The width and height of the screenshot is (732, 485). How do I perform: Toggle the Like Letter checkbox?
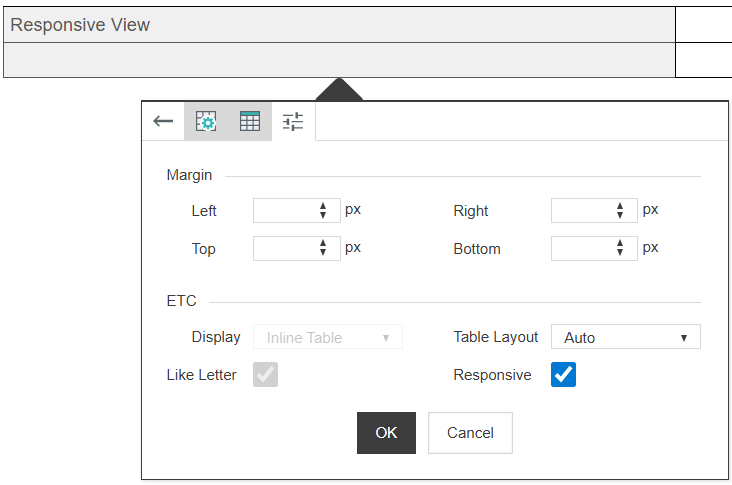pos(265,374)
